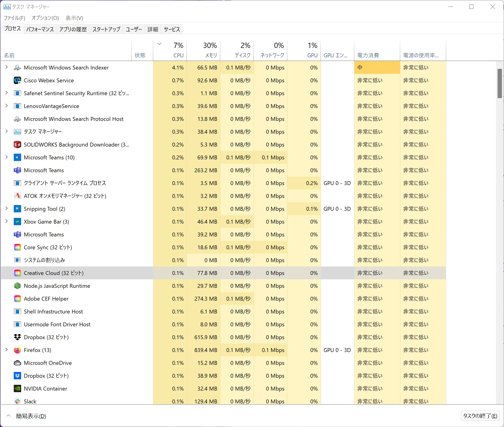
Task: Expand the Snipping Tool (2) process group
Action: click(6, 208)
